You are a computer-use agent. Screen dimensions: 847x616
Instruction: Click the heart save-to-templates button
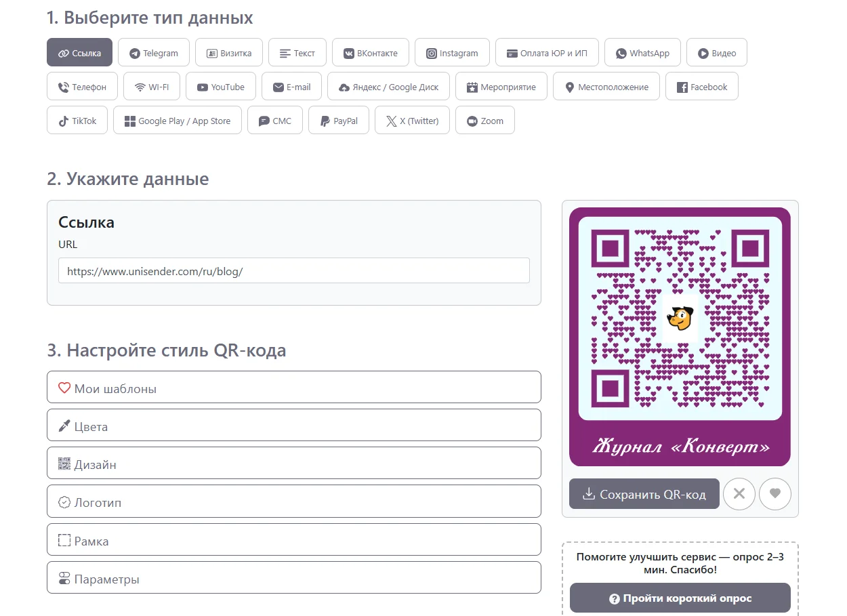[775, 494]
